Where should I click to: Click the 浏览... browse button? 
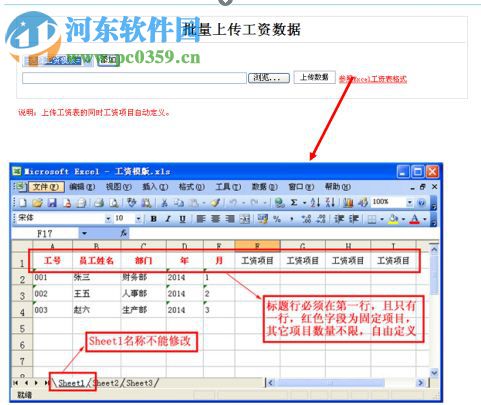click(269, 78)
